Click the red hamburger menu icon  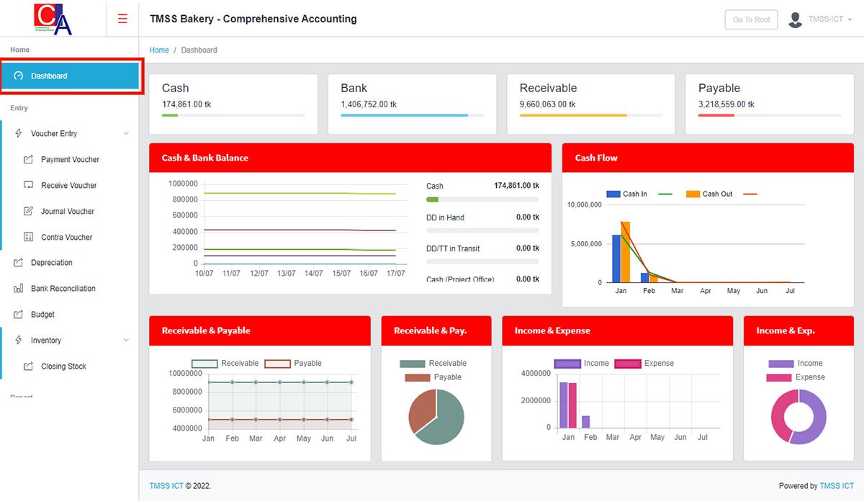click(122, 19)
